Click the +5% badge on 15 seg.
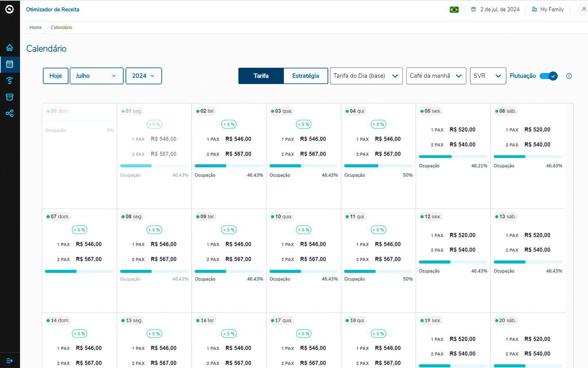 pyautogui.click(x=154, y=334)
